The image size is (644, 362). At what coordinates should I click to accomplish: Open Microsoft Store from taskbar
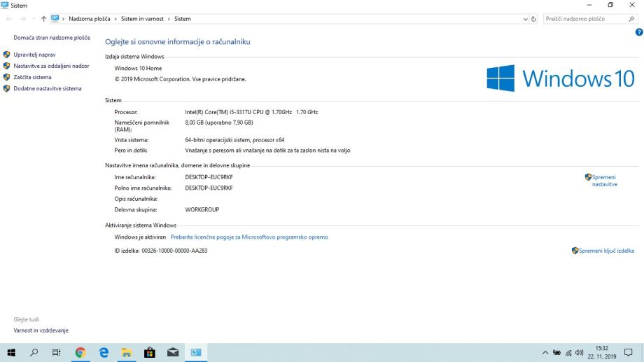pyautogui.click(x=150, y=353)
